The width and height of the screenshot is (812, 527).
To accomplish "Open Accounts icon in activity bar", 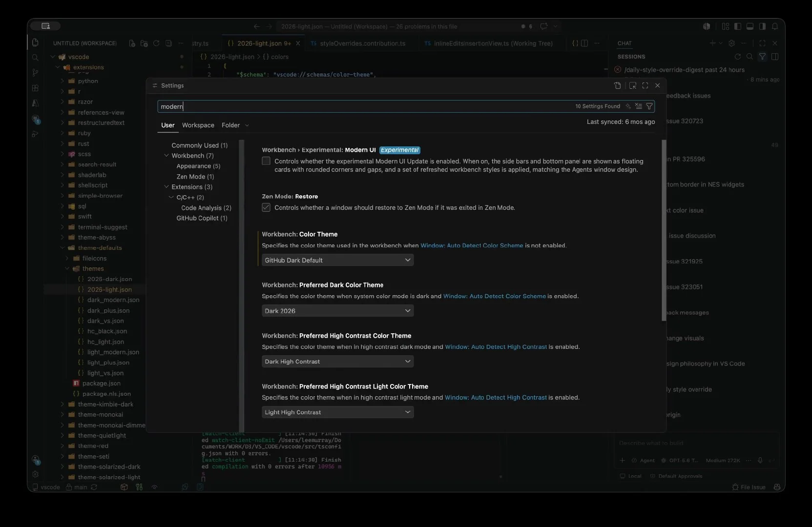I will coord(35,459).
